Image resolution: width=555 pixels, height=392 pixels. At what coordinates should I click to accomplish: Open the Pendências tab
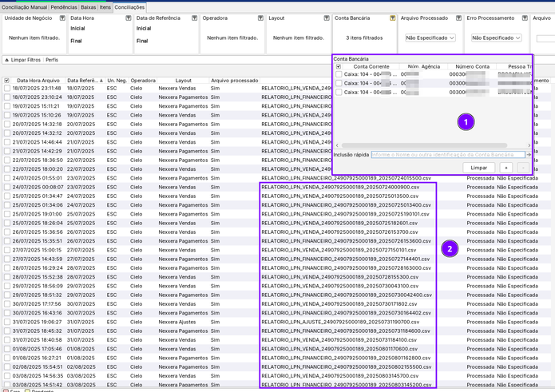coord(64,6)
